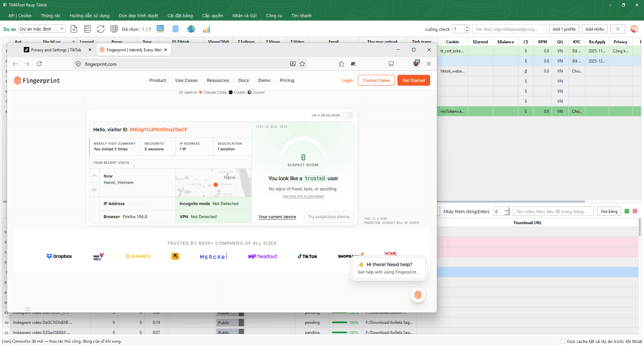Click the server table icon beside Đã chọn
Image resolution: width=644 pixels, height=345 pixels.
pyautogui.click(x=114, y=29)
